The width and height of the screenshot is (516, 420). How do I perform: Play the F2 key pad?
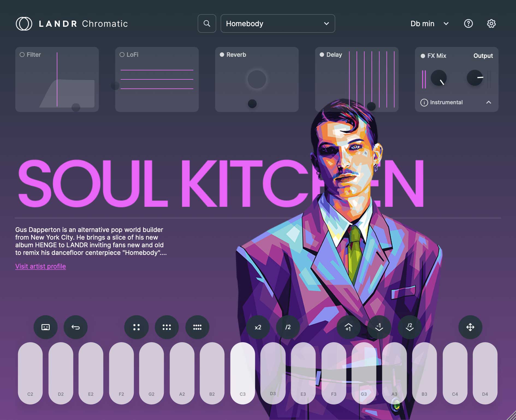point(121,373)
